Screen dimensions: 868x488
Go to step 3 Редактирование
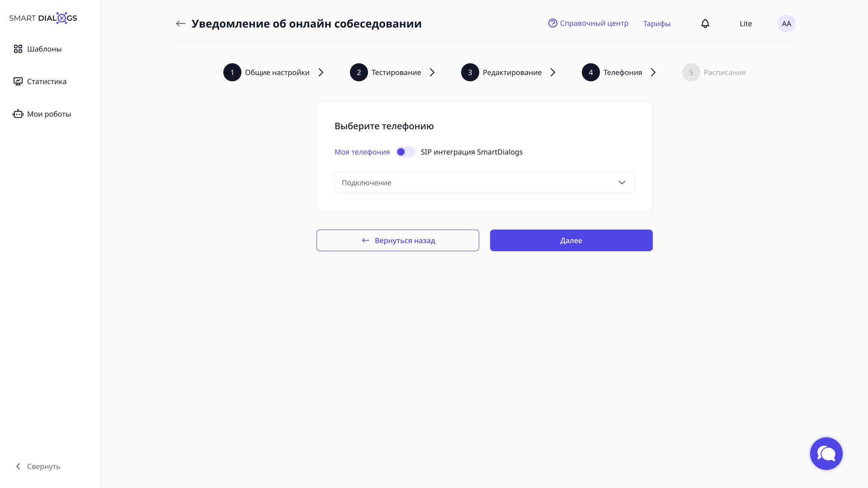point(502,72)
